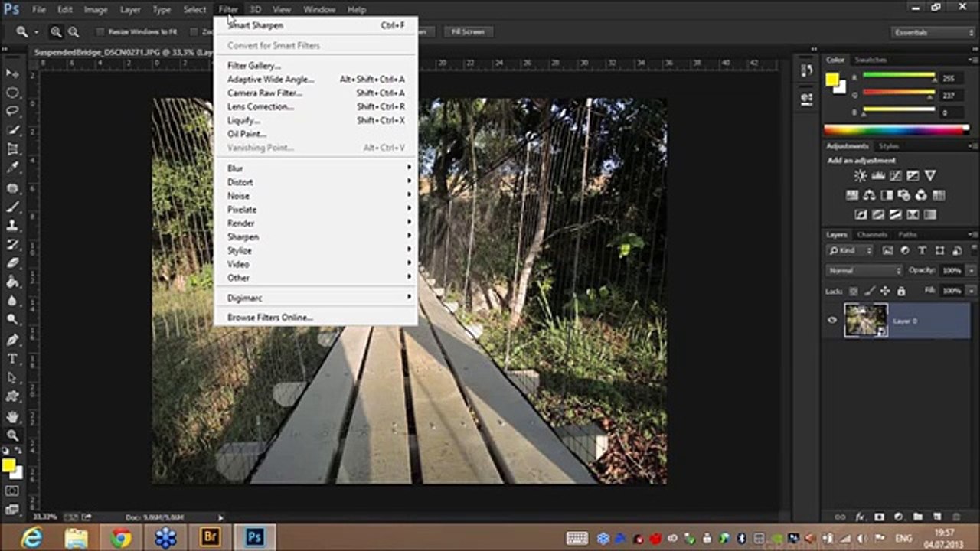980x551 pixels.
Task: Add a Color Balance adjustment
Action: pyautogui.click(x=869, y=195)
